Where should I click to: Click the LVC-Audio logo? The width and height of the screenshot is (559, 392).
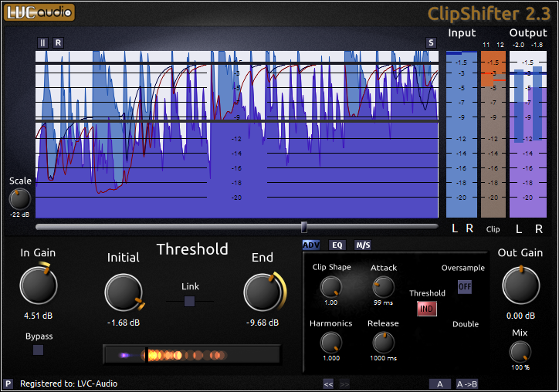point(39,12)
